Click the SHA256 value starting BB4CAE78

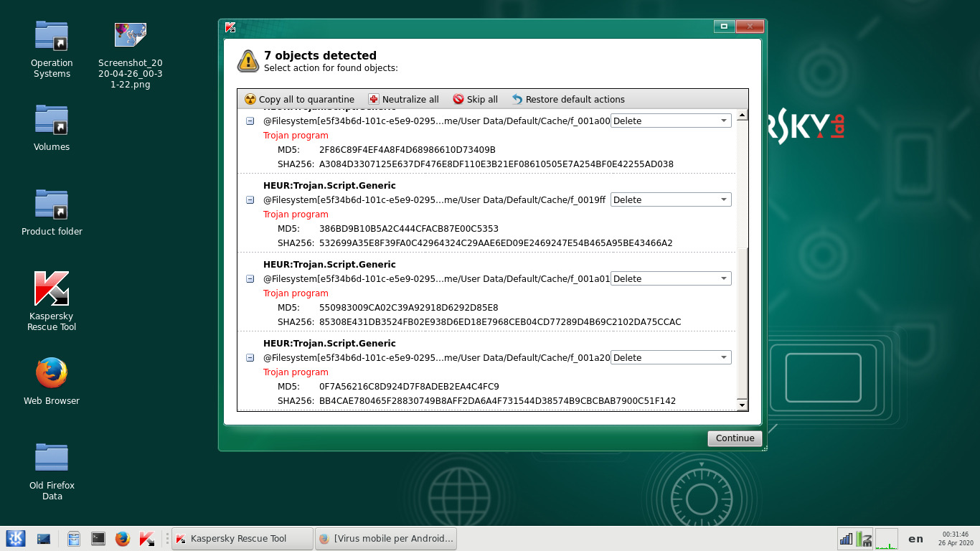tap(497, 401)
